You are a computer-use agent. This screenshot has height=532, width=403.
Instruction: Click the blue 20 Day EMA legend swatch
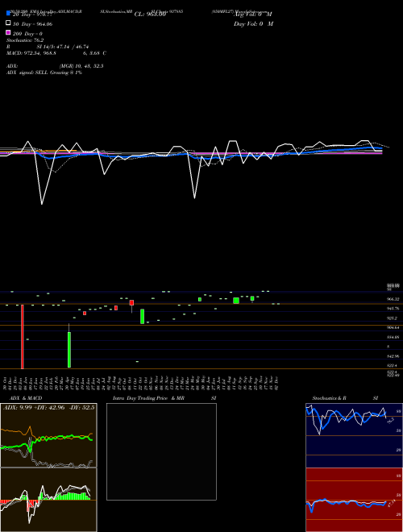pyautogui.click(x=8, y=13)
